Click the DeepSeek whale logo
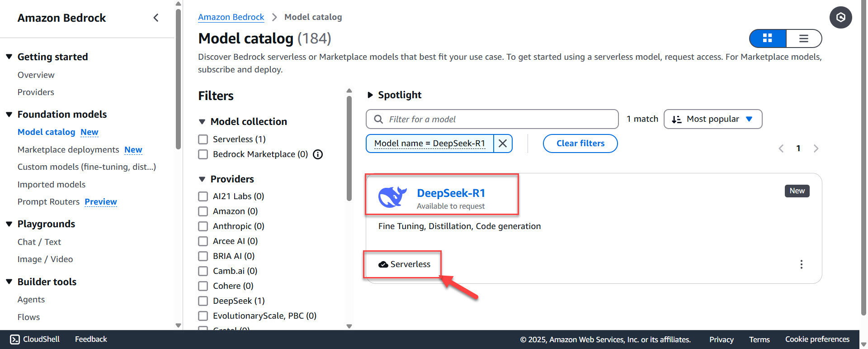 [392, 197]
